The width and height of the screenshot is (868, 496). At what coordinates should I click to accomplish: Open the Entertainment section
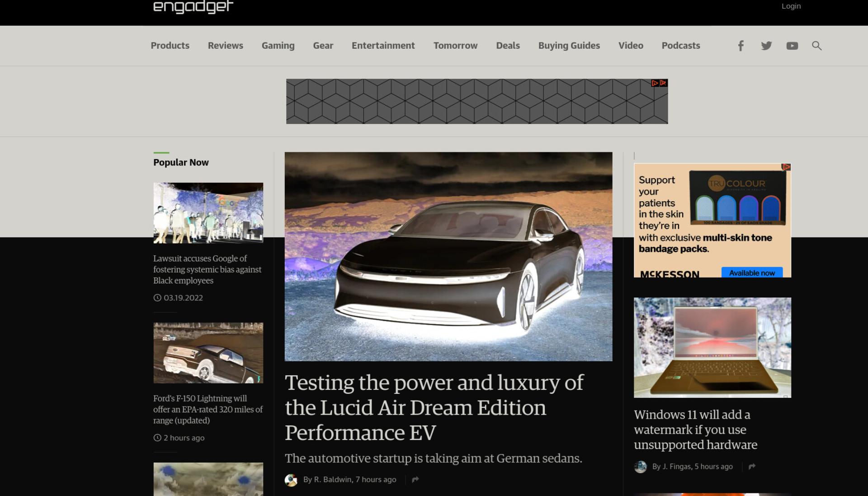(x=383, y=46)
